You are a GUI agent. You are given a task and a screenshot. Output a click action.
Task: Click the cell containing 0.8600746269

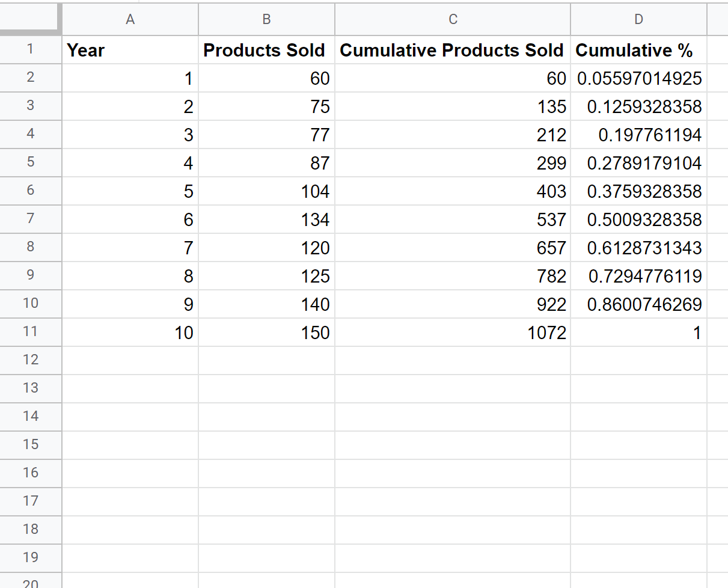point(638,305)
